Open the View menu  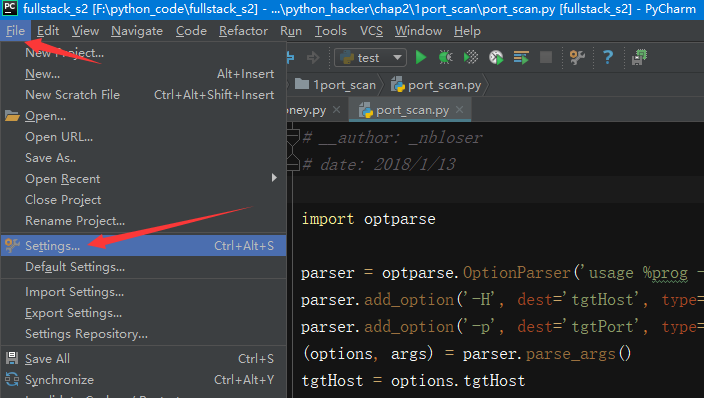[85, 31]
